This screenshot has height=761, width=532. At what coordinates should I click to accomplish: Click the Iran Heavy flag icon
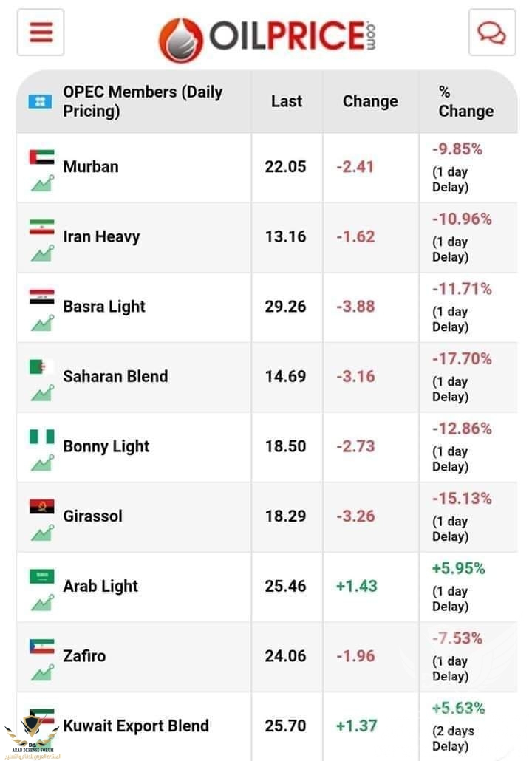42,228
